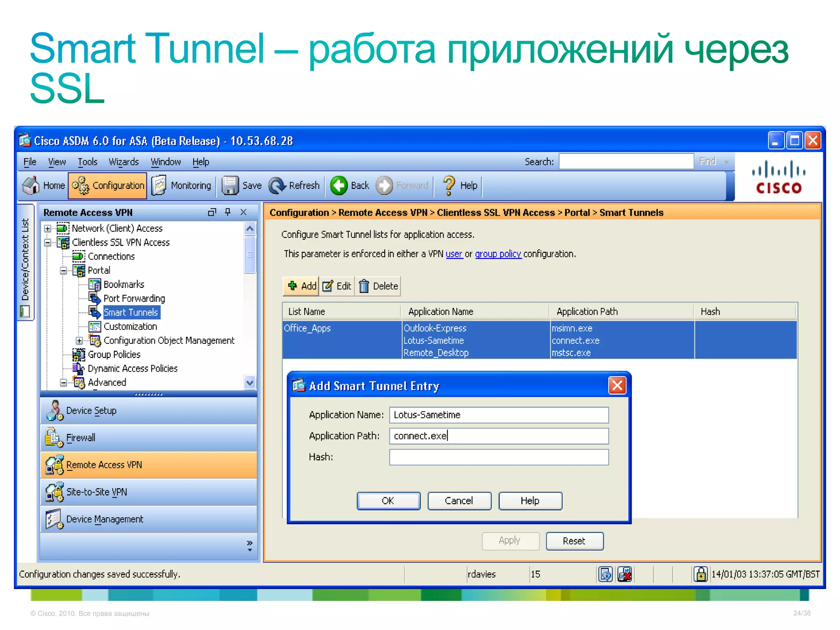This screenshot has width=840, height=630.
Task: Click the Application Name field Lotus-Sametime
Action: pyautogui.click(x=499, y=415)
